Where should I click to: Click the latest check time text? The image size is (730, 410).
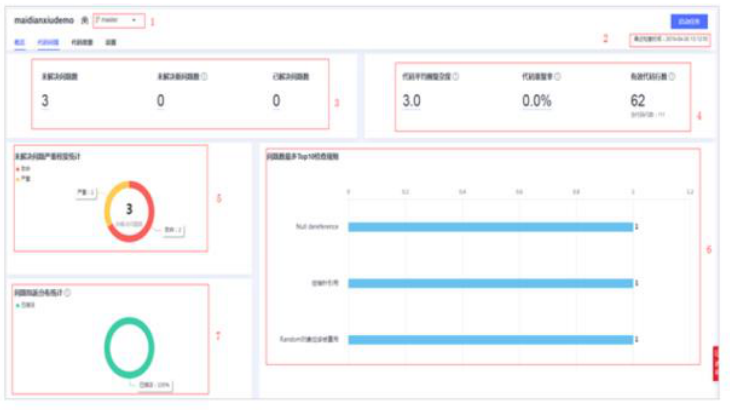(x=670, y=40)
